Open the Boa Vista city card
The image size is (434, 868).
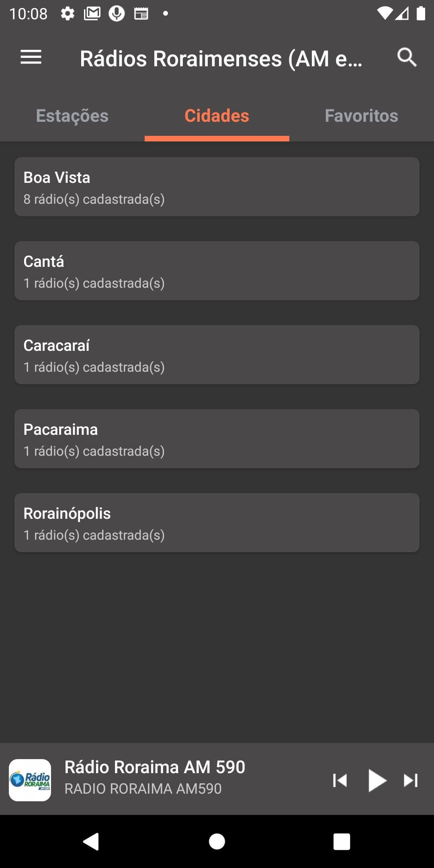coord(217,187)
